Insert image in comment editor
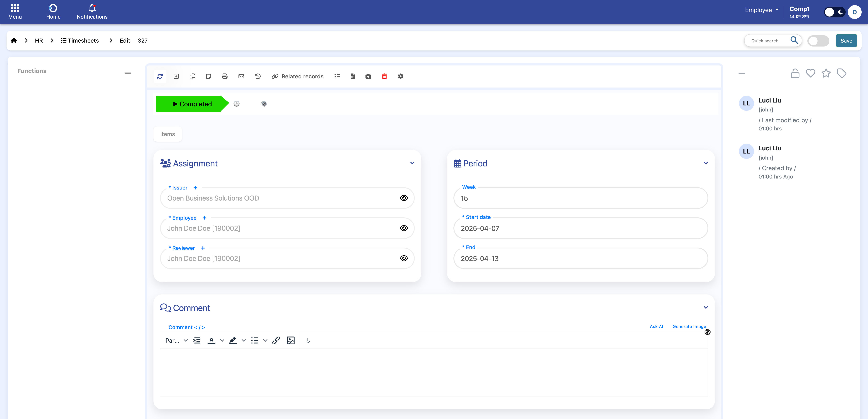Image resolution: width=868 pixels, height=419 pixels. point(291,340)
